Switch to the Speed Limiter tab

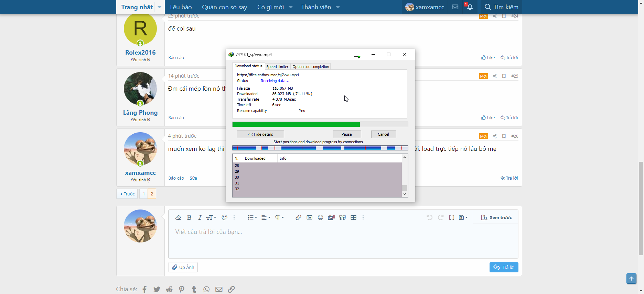click(277, 67)
